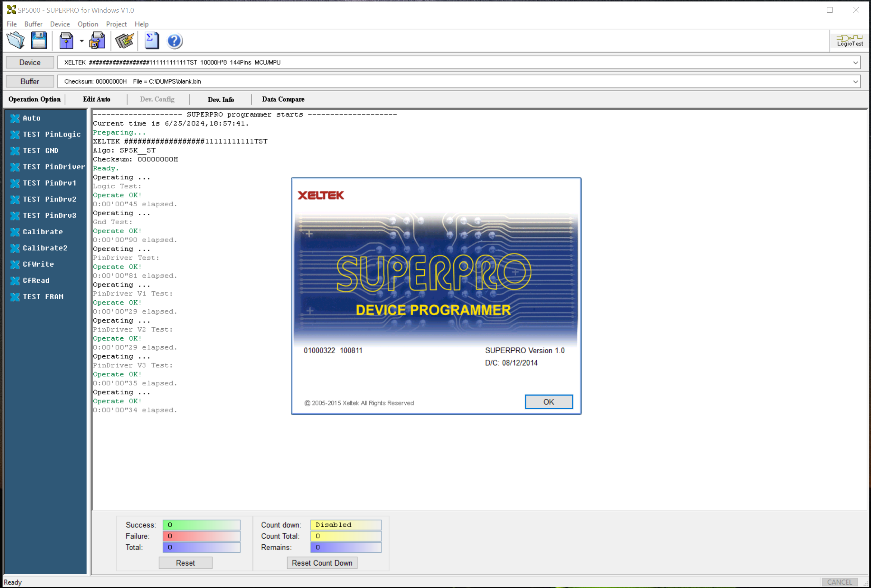The width and height of the screenshot is (871, 588).
Task: Run TEST FRAM operation
Action: 37,297
